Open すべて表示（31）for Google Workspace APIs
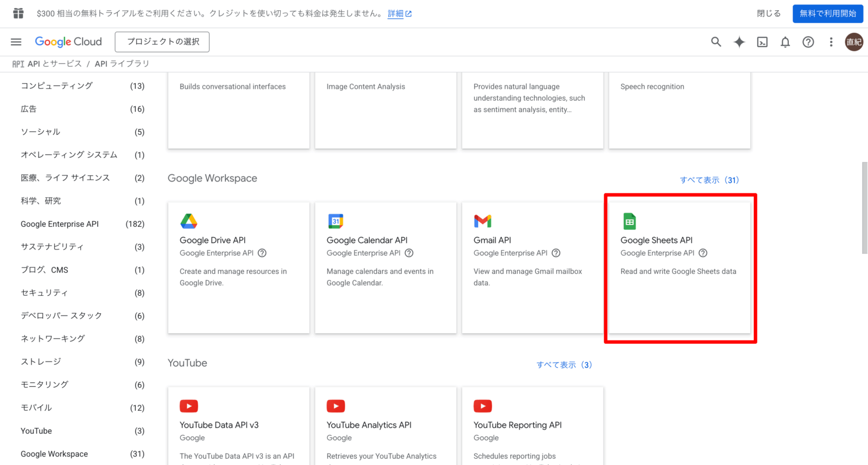This screenshot has width=868, height=465. (x=709, y=179)
